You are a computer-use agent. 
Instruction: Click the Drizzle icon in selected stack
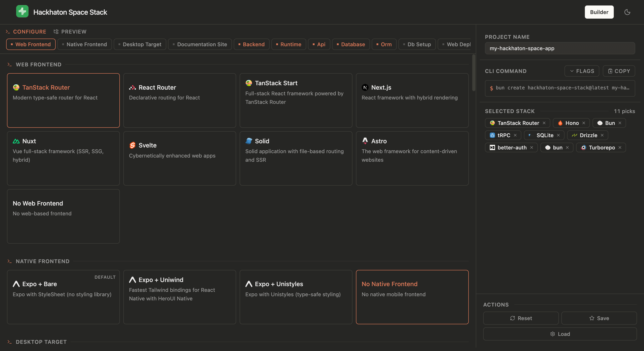click(575, 135)
